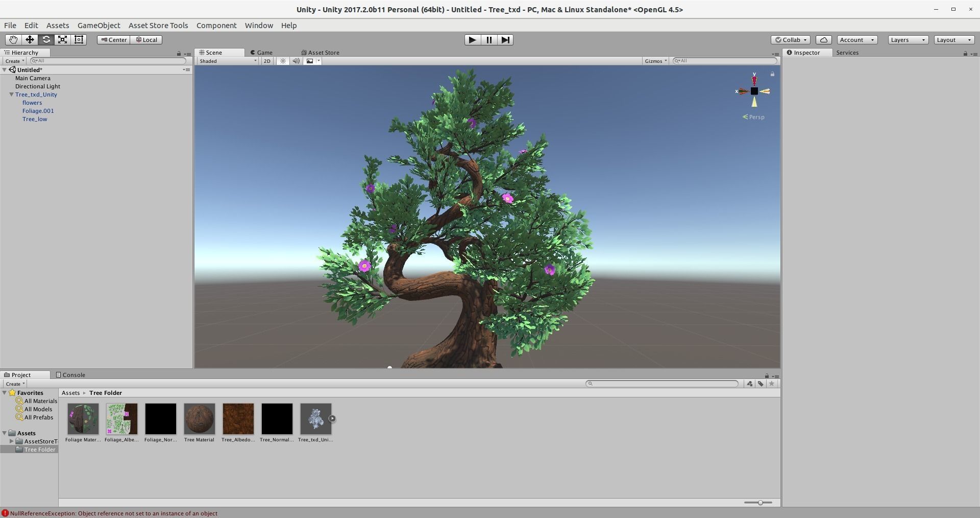Screen dimensions: 980x518
Task: Toggle Scene effects image icon
Action: [x=309, y=61]
